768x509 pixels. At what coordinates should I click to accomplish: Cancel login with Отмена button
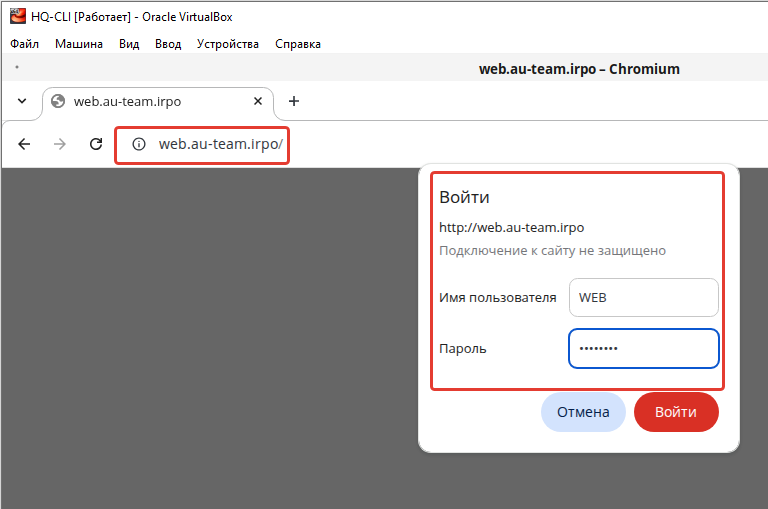583,412
